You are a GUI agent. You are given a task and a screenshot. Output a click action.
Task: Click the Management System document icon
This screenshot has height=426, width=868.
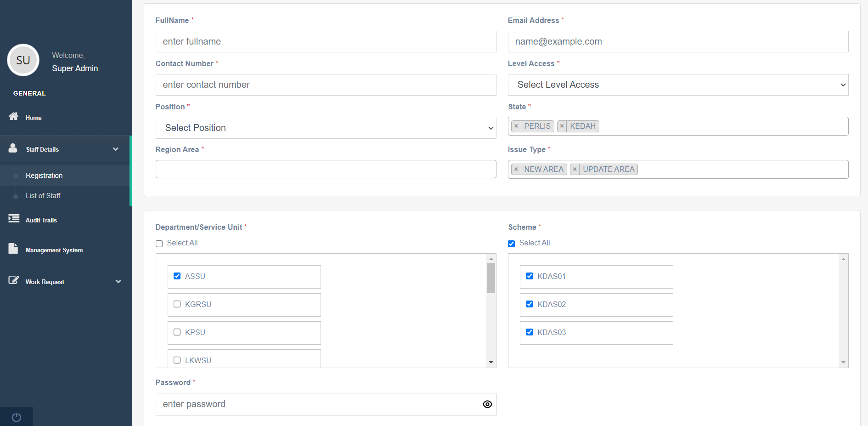[x=13, y=249]
